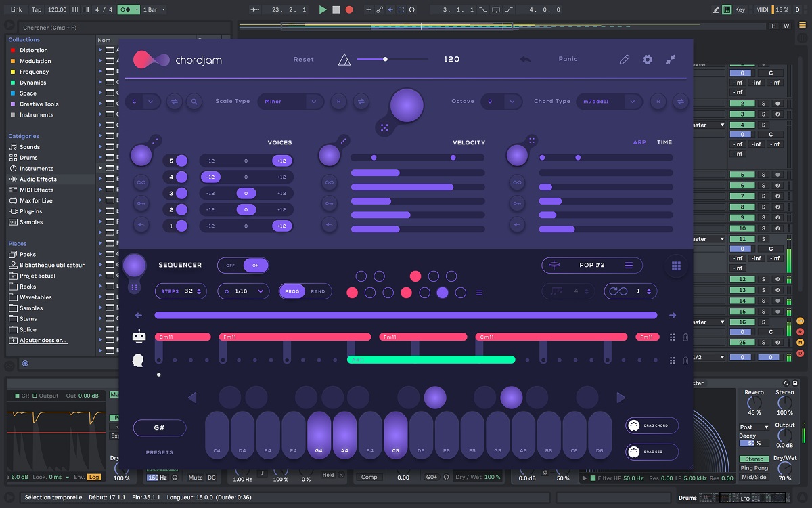Click the Velocity section infinity icon

(x=329, y=182)
